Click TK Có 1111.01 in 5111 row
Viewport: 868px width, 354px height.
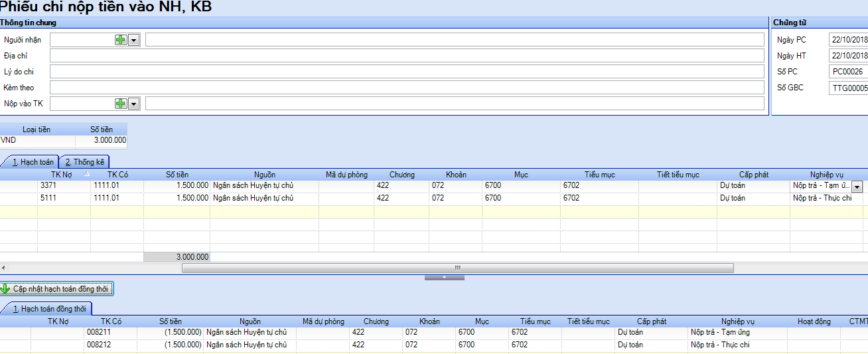click(117, 199)
